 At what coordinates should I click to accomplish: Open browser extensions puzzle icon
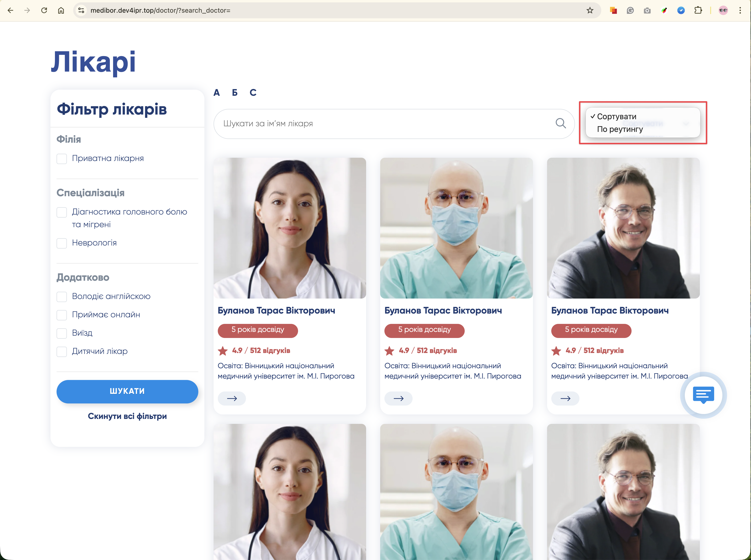[x=698, y=11]
